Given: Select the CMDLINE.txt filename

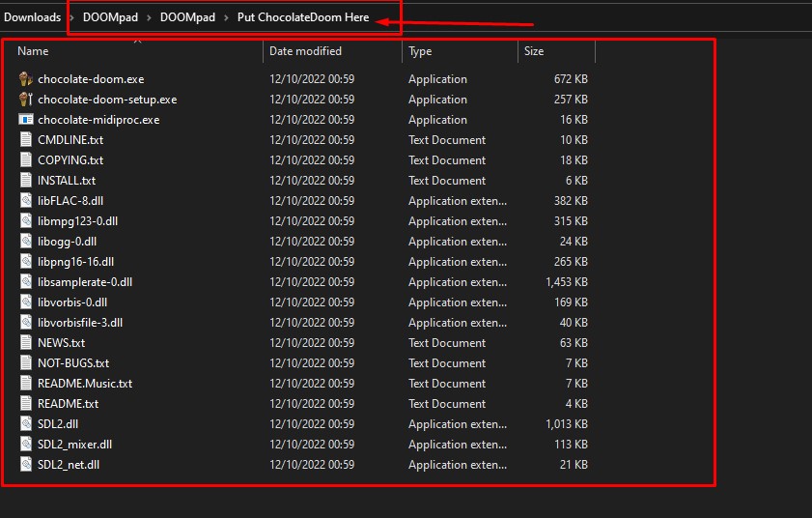Looking at the screenshot, I should 70,140.
